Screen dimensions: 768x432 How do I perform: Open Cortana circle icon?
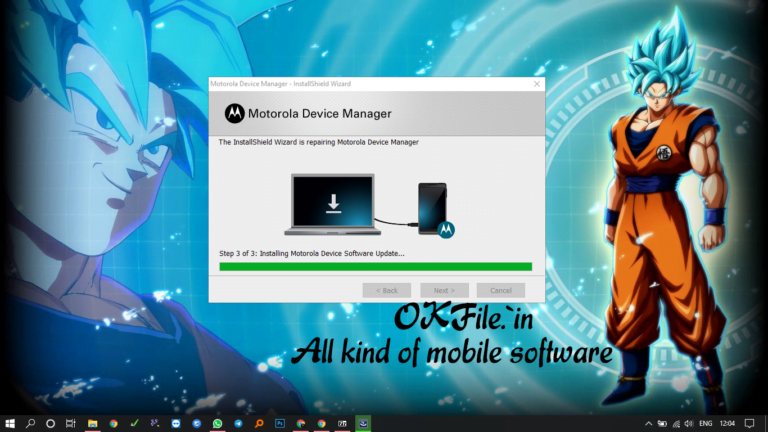tap(50, 423)
